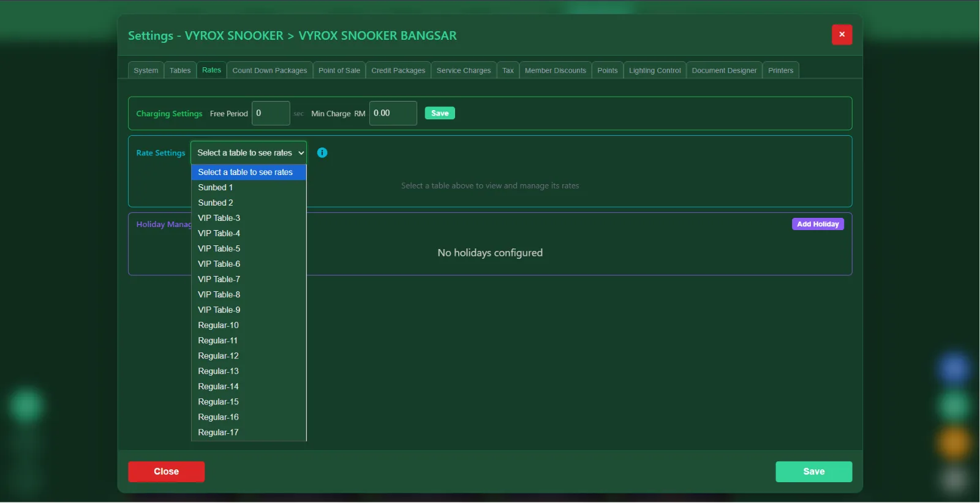Open Document Designer tab
Image resolution: width=980 pixels, height=503 pixels.
click(x=724, y=70)
